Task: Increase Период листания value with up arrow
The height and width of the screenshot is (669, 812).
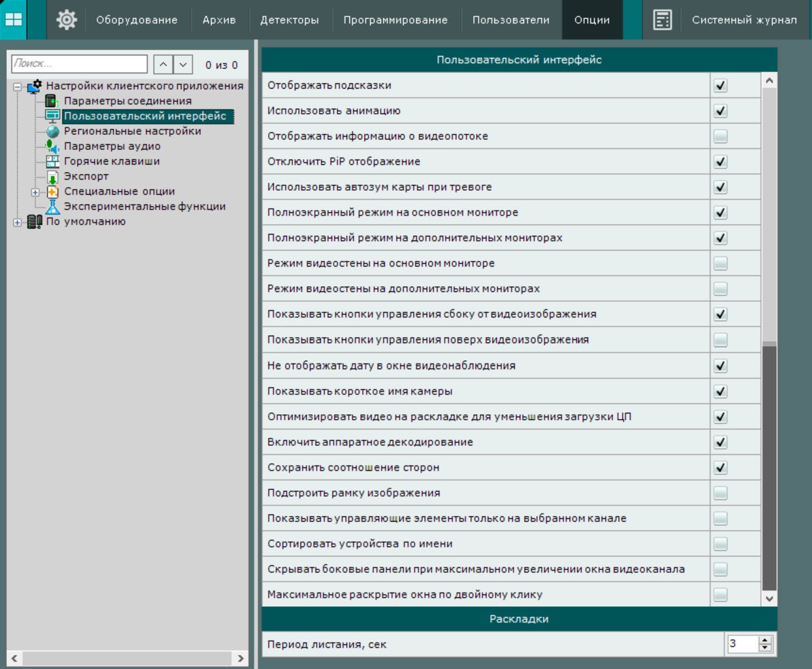Action: (x=764, y=640)
